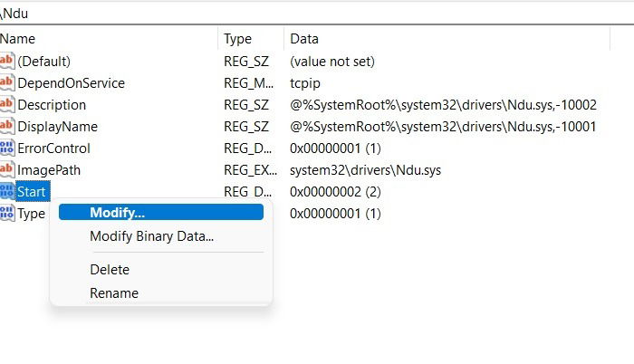The image size is (634, 364).
Task: Select the ImagePath value name
Action: [49, 170]
